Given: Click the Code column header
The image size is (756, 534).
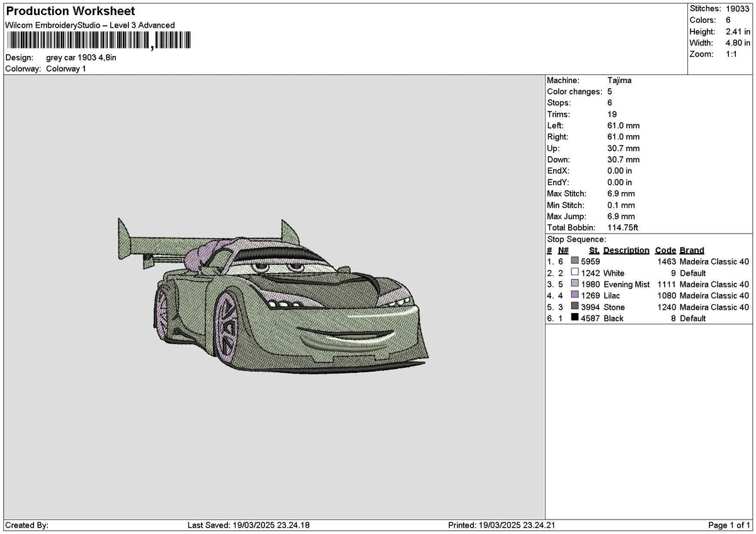Looking at the screenshot, I should (x=665, y=251).
